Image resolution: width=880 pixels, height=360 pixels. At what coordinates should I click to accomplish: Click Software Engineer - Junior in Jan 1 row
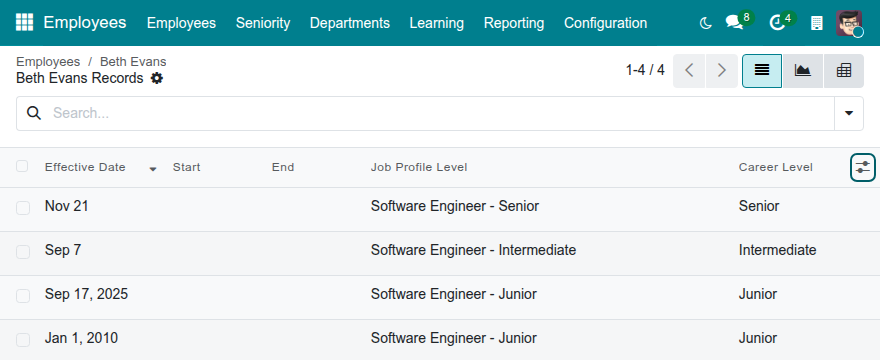453,338
